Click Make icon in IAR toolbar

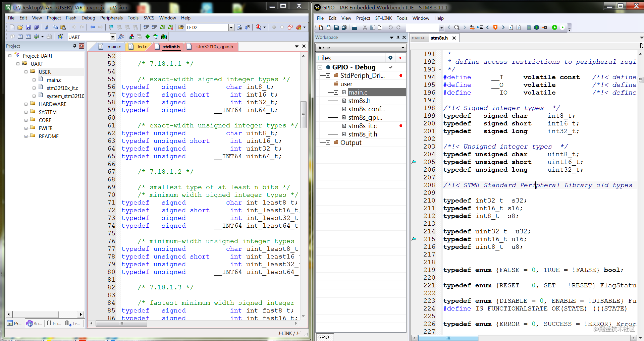click(x=537, y=27)
